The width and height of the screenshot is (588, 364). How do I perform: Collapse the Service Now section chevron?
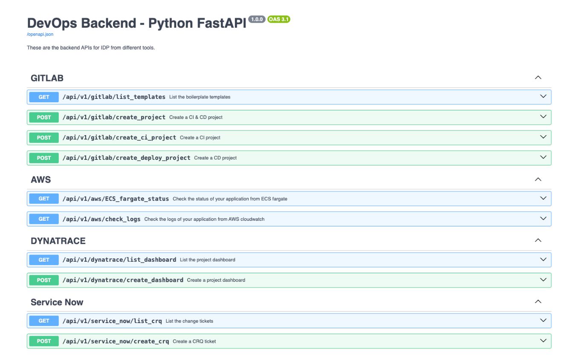(538, 302)
